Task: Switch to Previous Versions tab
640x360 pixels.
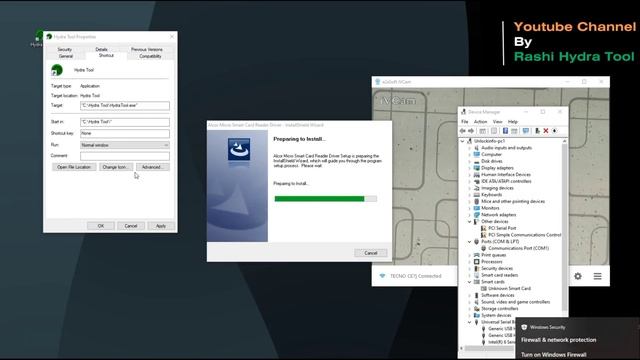Action: tap(147, 49)
